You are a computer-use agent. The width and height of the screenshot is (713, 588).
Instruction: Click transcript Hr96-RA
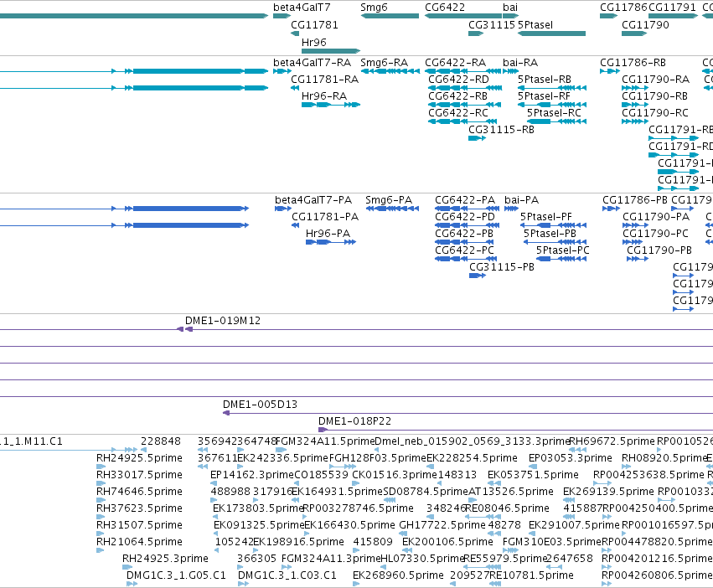click(331, 105)
